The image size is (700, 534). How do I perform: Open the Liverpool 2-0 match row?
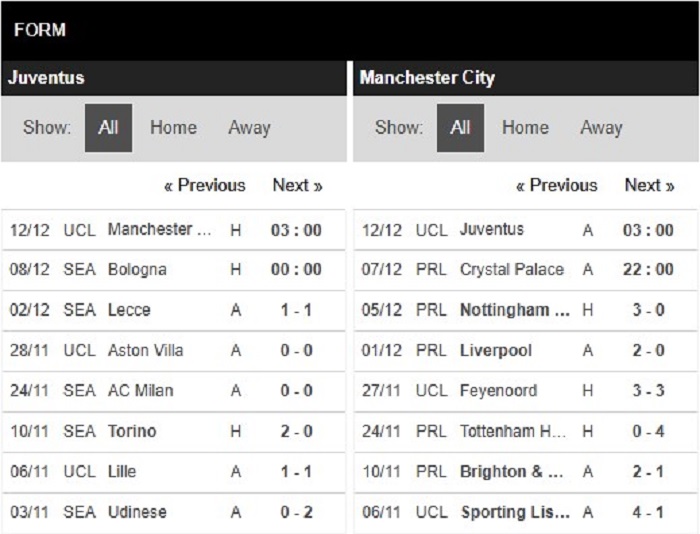point(526,350)
